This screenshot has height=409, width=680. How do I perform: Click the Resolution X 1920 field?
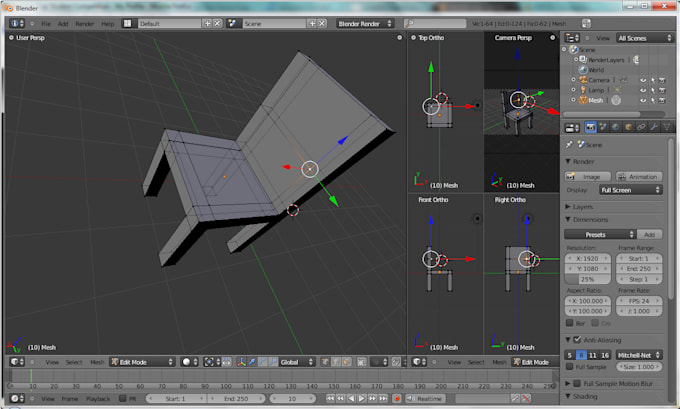[588, 258]
